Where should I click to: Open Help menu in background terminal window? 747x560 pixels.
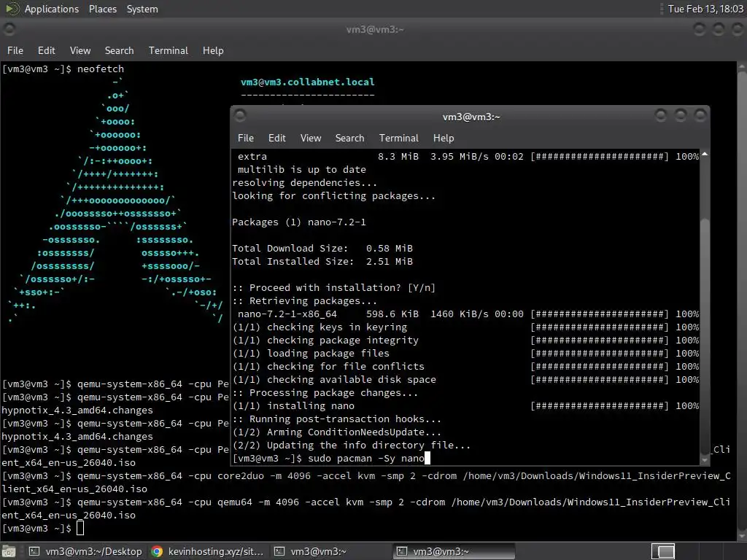coord(213,50)
